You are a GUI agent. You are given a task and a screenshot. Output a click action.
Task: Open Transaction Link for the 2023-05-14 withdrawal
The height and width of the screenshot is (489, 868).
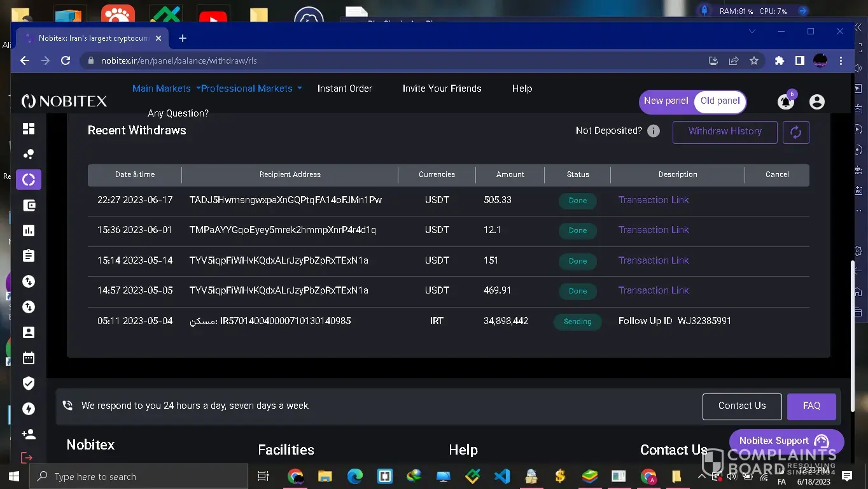coord(654,260)
